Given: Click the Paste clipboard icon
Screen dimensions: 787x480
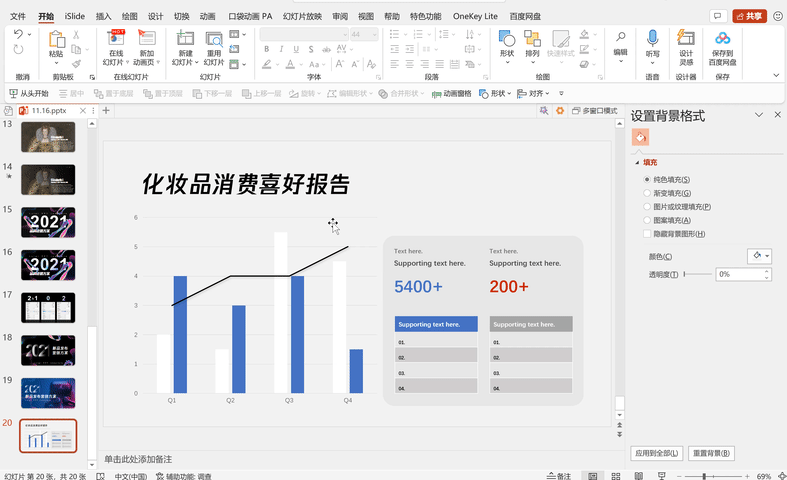Looking at the screenshot, I should (x=56, y=39).
